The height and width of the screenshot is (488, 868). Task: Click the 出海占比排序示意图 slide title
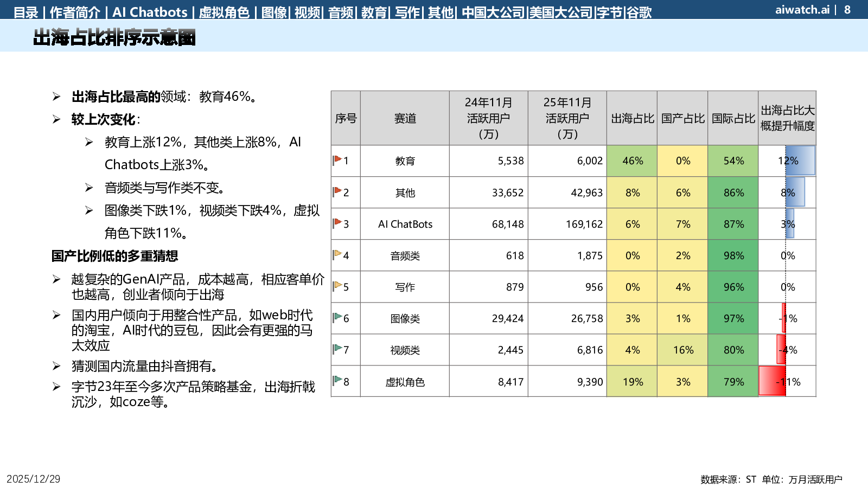click(x=114, y=37)
